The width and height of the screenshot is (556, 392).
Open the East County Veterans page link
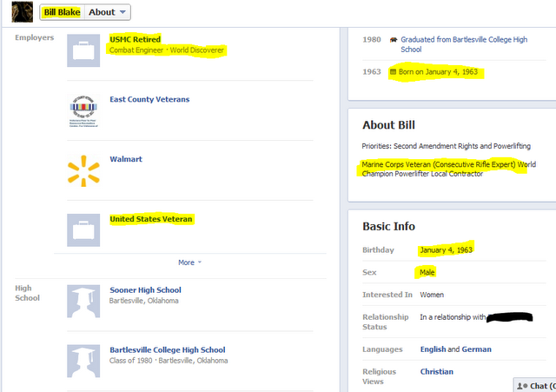pyautogui.click(x=149, y=100)
